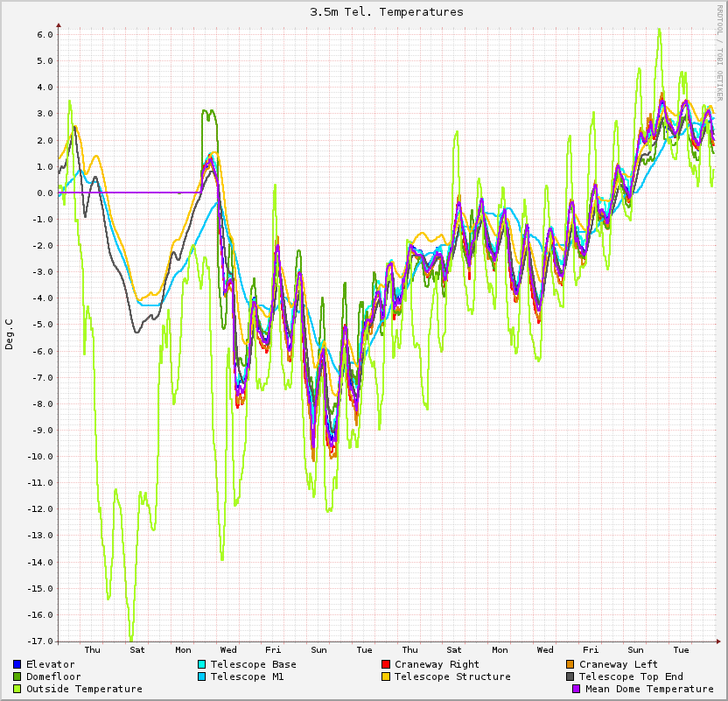This screenshot has height=701, width=728.
Task: Select the green Domefloor legend swatch
Action: point(17,677)
